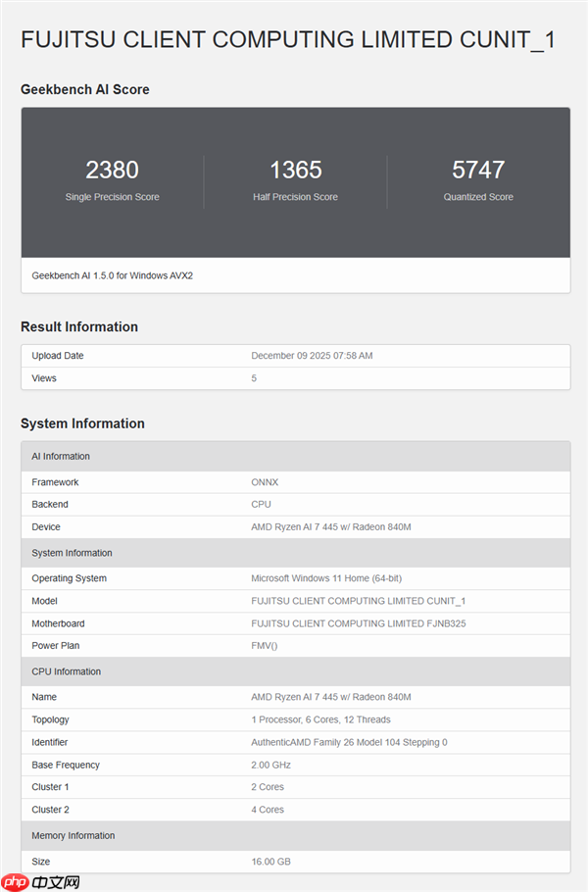Select AuthenticAMD Family 26 Model 104 Stepping 0
Image resolution: width=588 pixels, height=892 pixels.
(x=349, y=742)
